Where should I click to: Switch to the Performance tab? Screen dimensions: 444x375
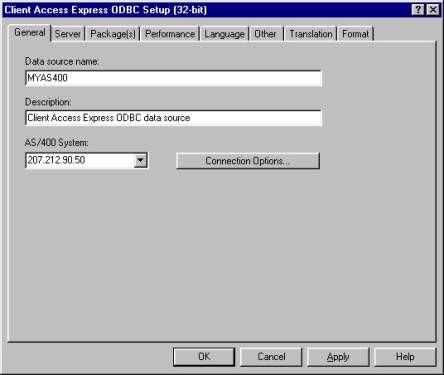(x=170, y=34)
